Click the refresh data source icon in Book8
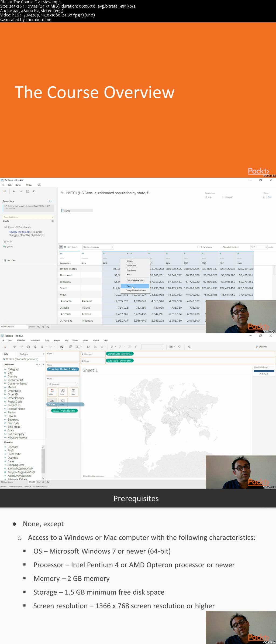276x644 pixels. pos(34,191)
